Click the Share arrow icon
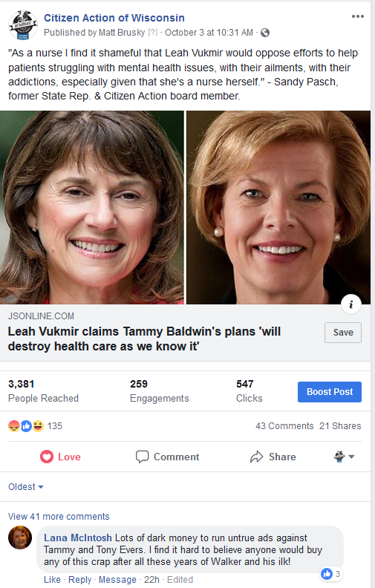Screen dimensions: 375x588 pyautogui.click(x=256, y=457)
